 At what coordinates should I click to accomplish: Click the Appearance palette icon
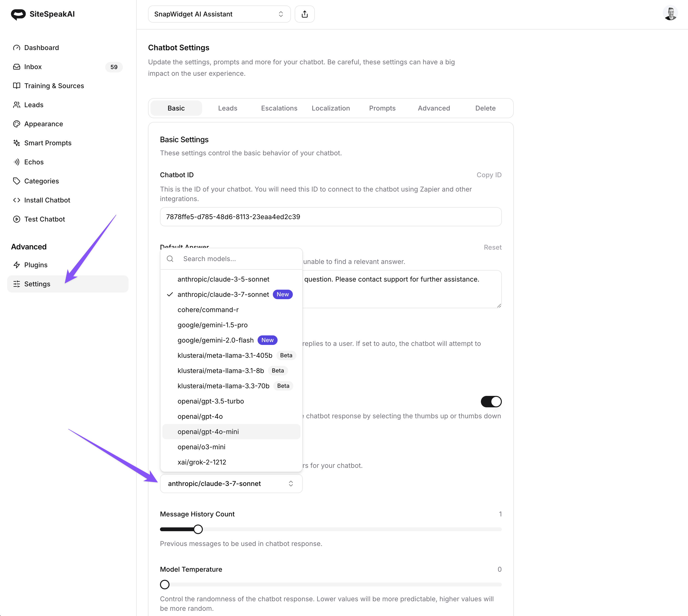[17, 124]
